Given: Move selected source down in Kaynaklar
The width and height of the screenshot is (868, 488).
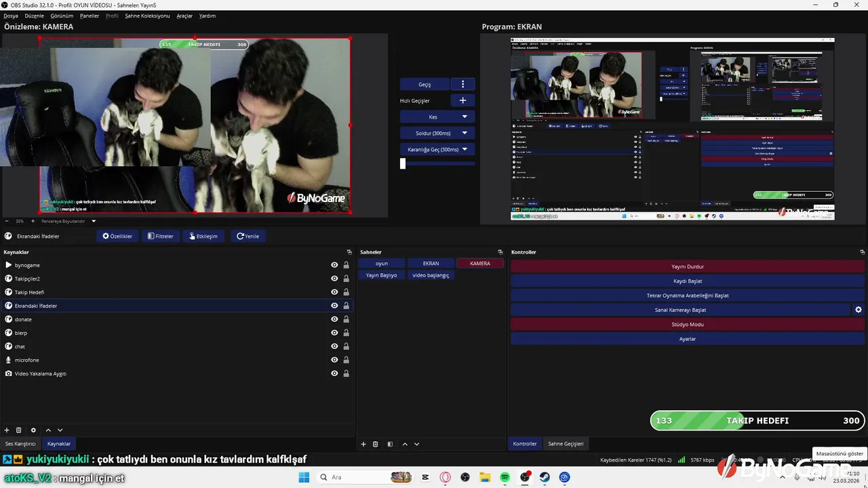Looking at the screenshot, I should pos(60,430).
